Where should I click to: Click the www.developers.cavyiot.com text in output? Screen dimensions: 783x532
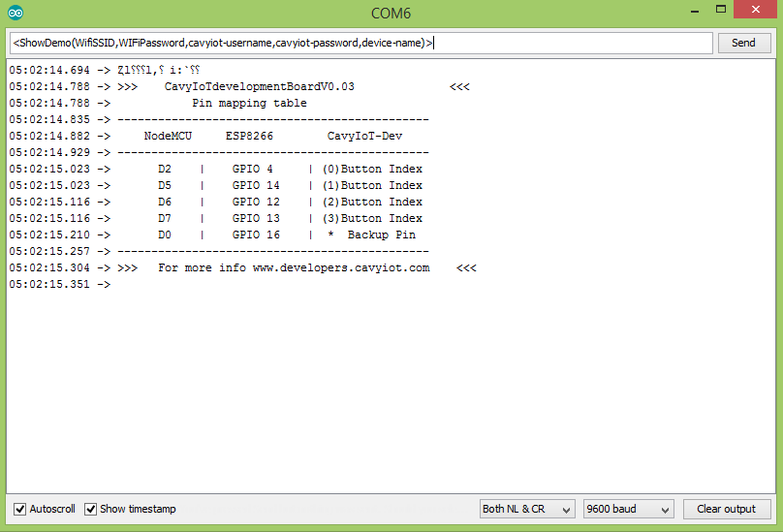(340, 267)
